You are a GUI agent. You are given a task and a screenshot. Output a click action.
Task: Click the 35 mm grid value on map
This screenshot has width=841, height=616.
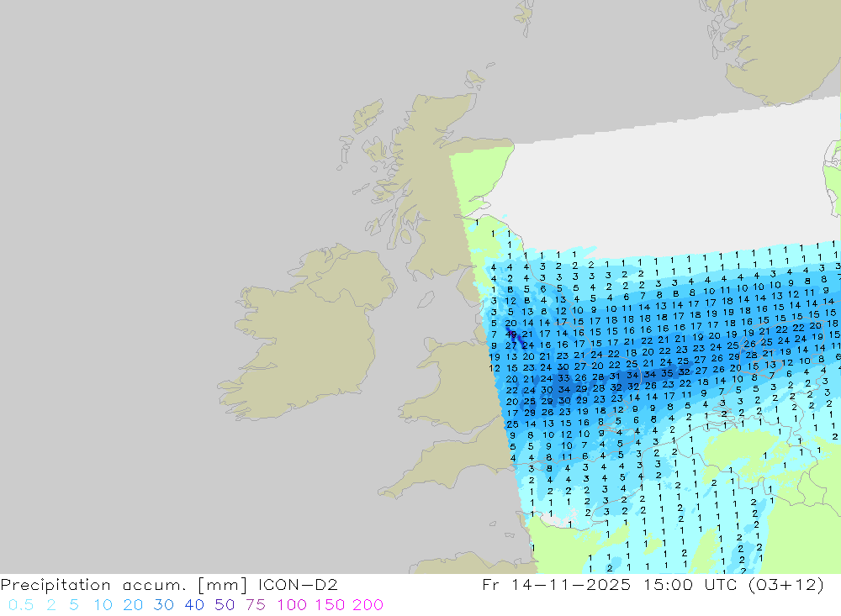point(667,373)
